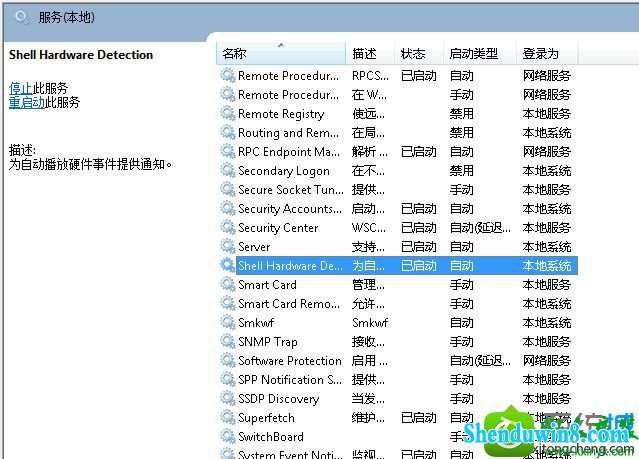Click 手动 startup type of SNMP Trap

pyautogui.click(x=462, y=342)
